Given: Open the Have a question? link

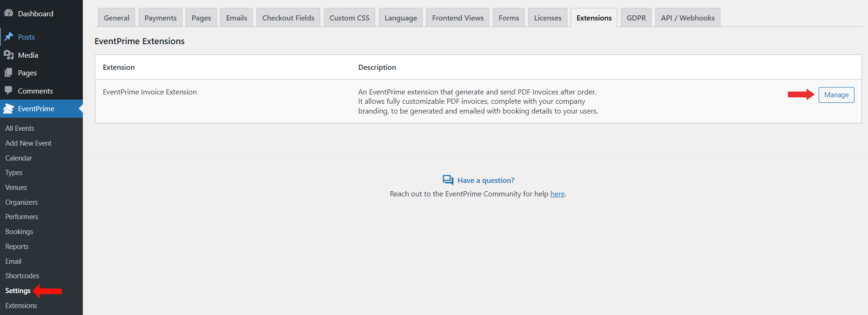Looking at the screenshot, I should tap(485, 181).
